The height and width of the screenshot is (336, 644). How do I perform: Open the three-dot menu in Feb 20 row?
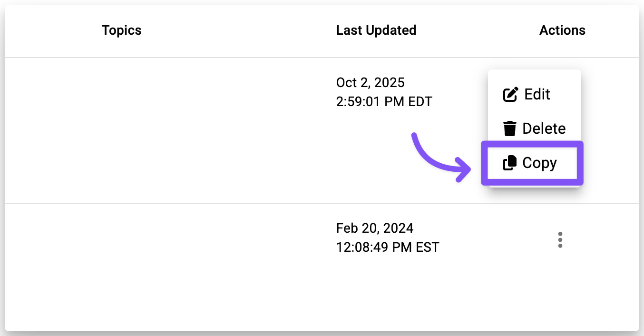coord(560,240)
